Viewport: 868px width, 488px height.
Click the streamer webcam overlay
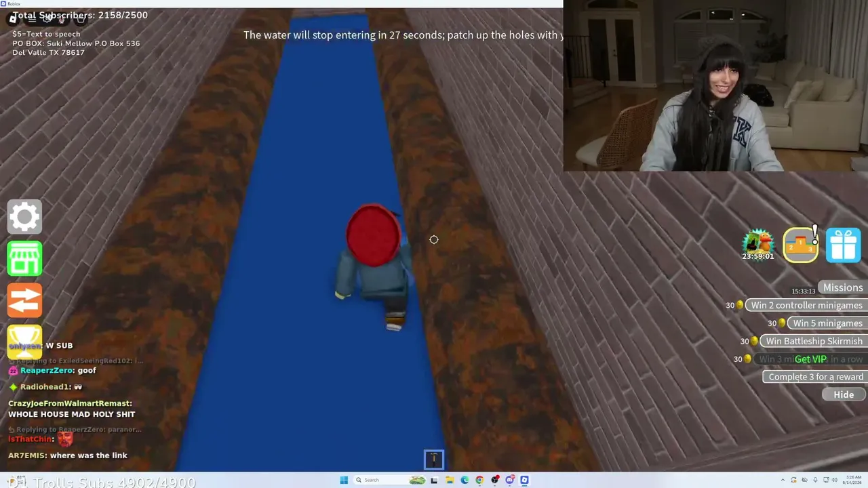[x=715, y=85]
